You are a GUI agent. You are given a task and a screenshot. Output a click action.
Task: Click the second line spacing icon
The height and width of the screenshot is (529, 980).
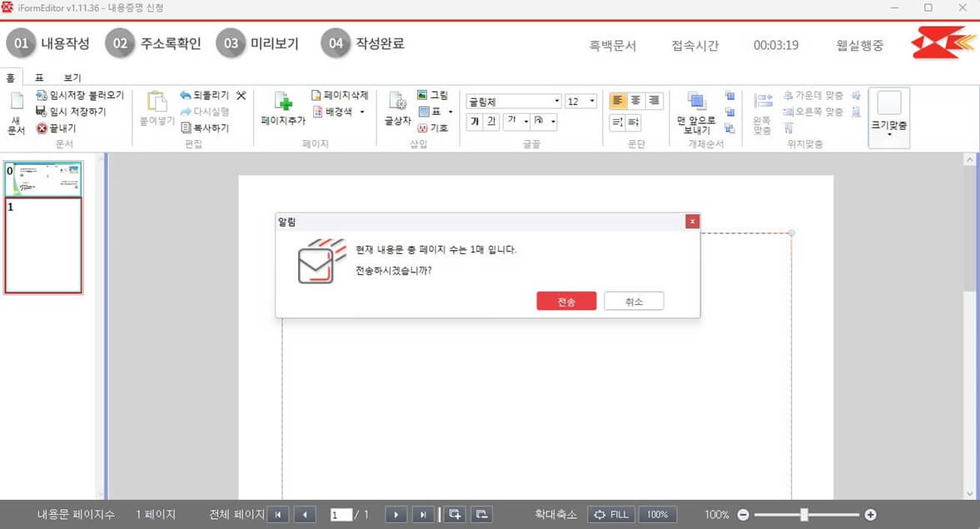633,122
